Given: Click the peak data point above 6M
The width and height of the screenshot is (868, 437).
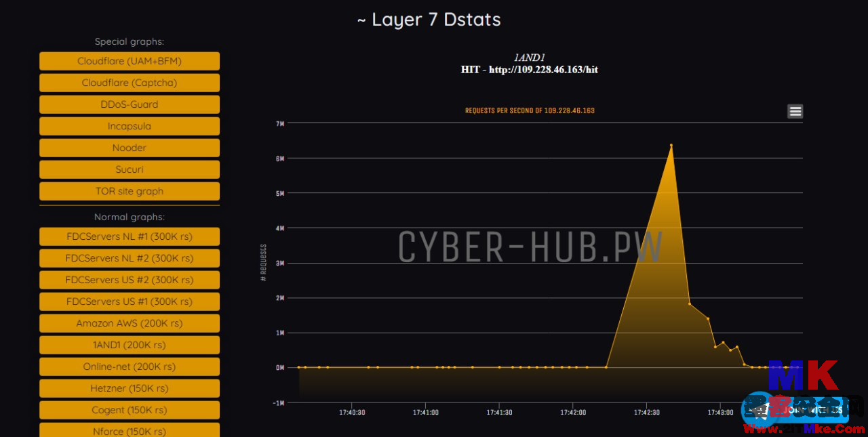Looking at the screenshot, I should (671, 145).
